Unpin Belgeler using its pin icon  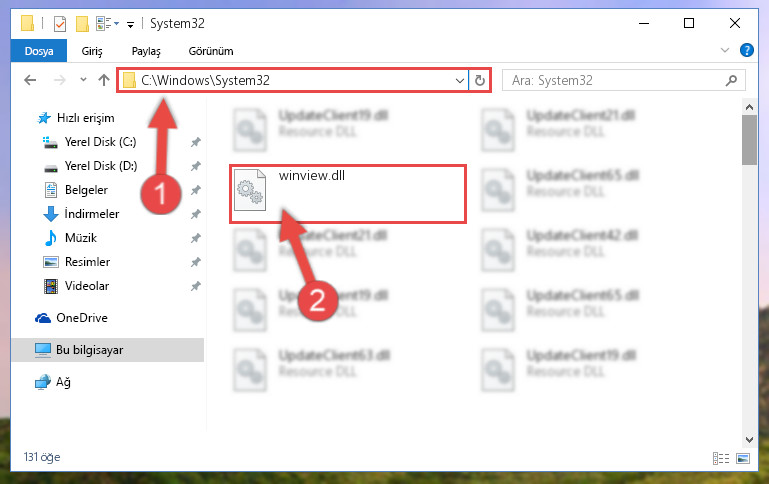pyautogui.click(x=195, y=190)
